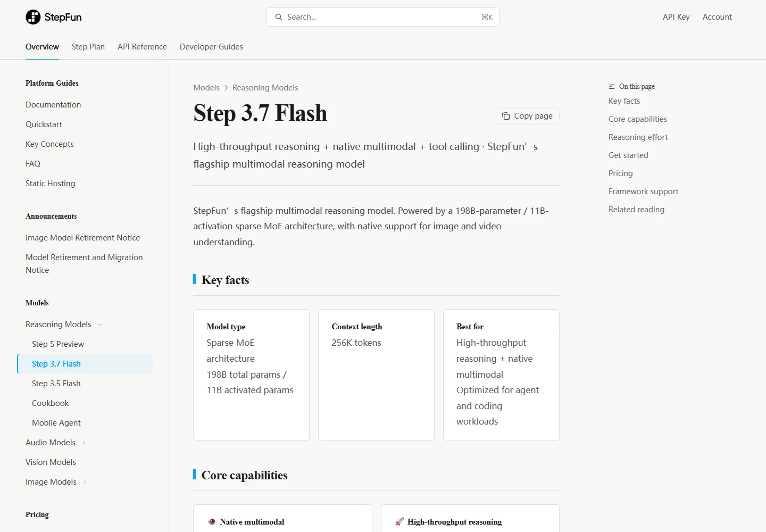Select Image Models in the sidebar
The height and width of the screenshot is (532, 766).
pos(51,482)
